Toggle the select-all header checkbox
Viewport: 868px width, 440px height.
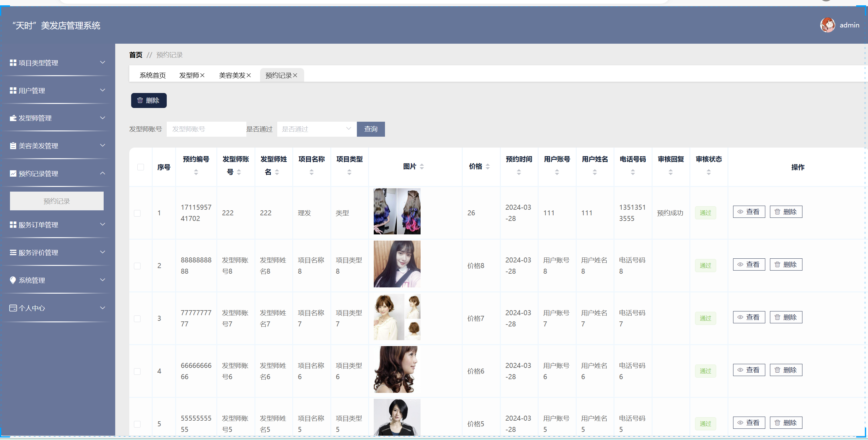point(141,167)
